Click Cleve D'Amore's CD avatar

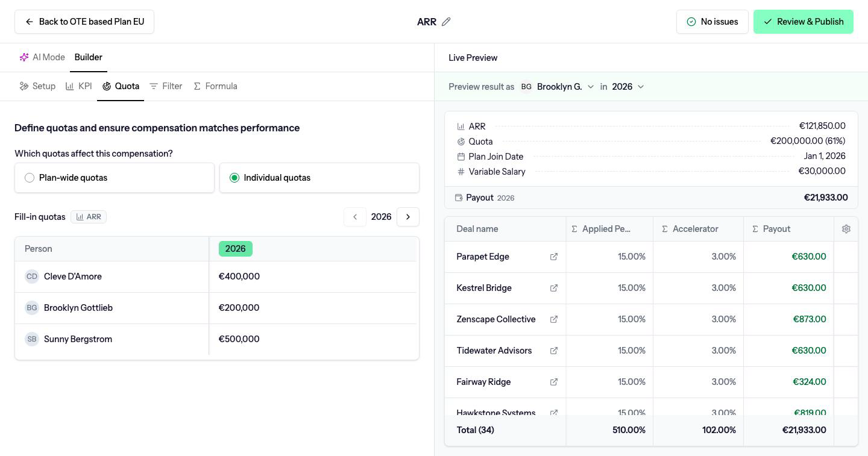tap(32, 276)
